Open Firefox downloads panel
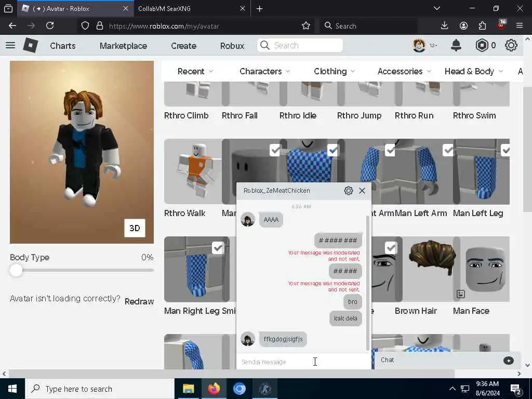The width and height of the screenshot is (532, 399). pyautogui.click(x=444, y=26)
